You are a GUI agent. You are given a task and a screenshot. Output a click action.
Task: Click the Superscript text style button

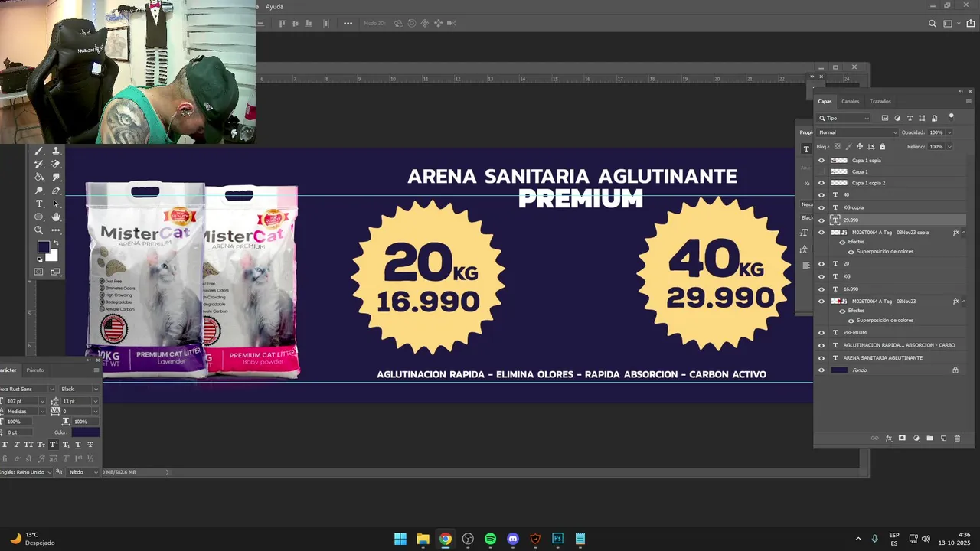coord(54,445)
